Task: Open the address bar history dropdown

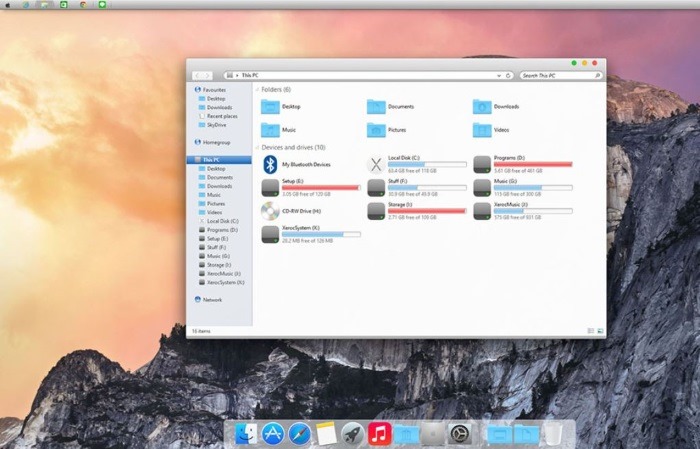Action: [499, 75]
